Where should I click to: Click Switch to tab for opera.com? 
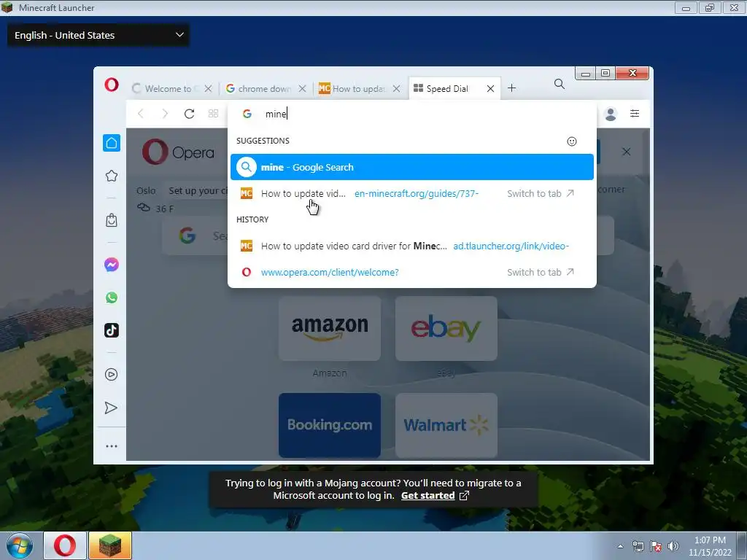coord(541,273)
